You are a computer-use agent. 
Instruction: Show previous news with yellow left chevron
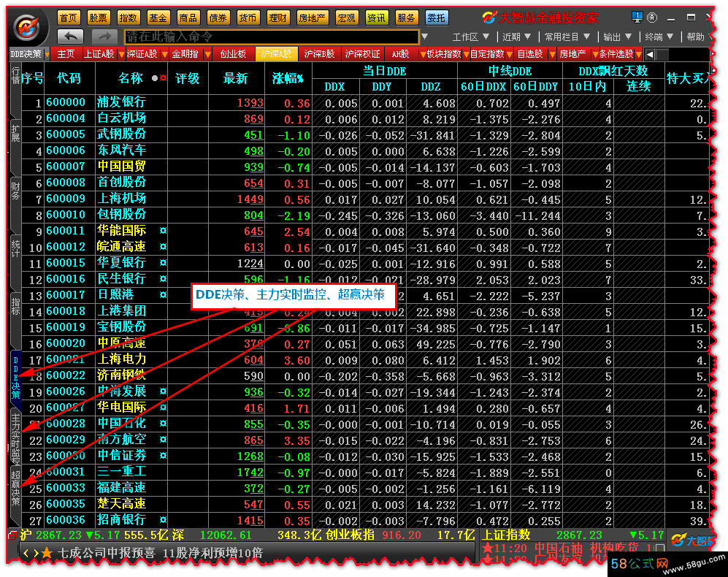pos(26,553)
